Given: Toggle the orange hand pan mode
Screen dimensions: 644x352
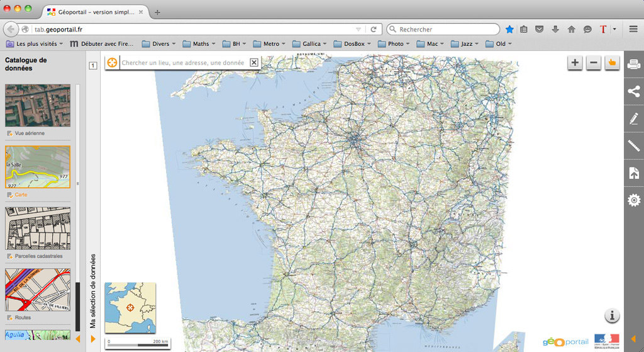Looking at the screenshot, I should pos(612,63).
